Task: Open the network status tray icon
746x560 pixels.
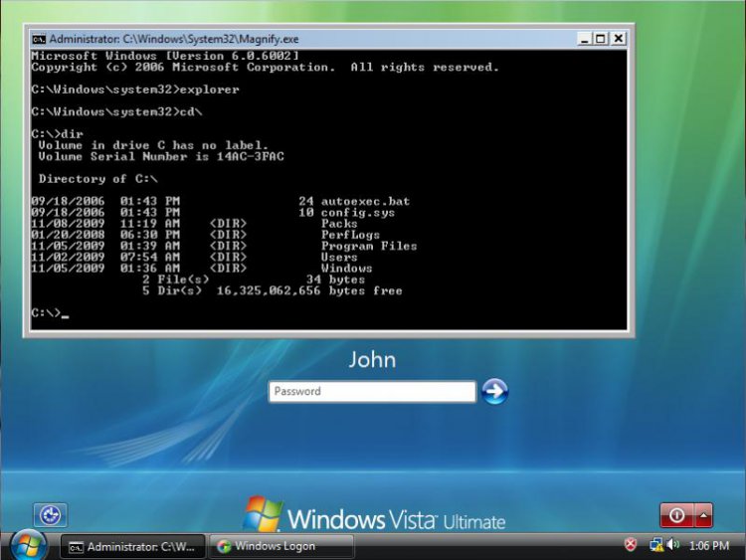Action: pos(656,545)
